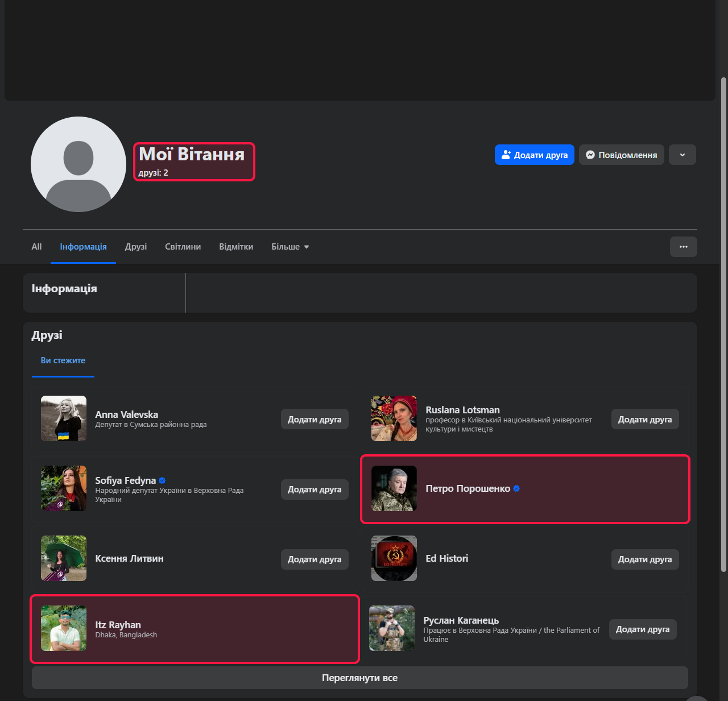
Task: Open Ксення Литвин's profile photo
Action: (x=64, y=558)
